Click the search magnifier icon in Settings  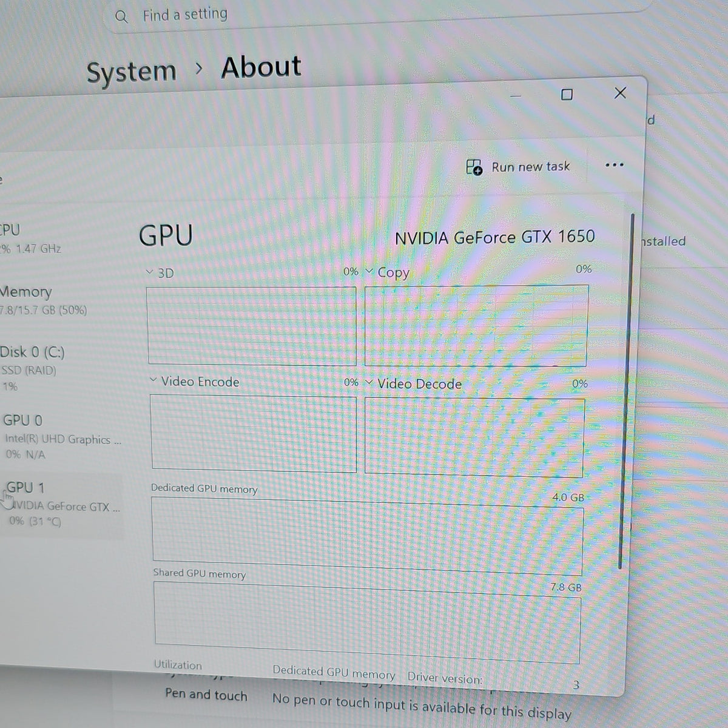click(x=121, y=16)
